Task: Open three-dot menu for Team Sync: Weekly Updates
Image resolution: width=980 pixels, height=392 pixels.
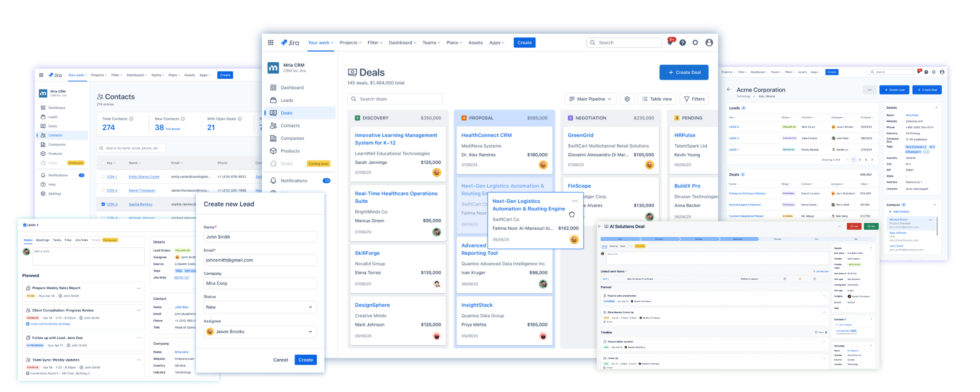Action: coord(139,360)
